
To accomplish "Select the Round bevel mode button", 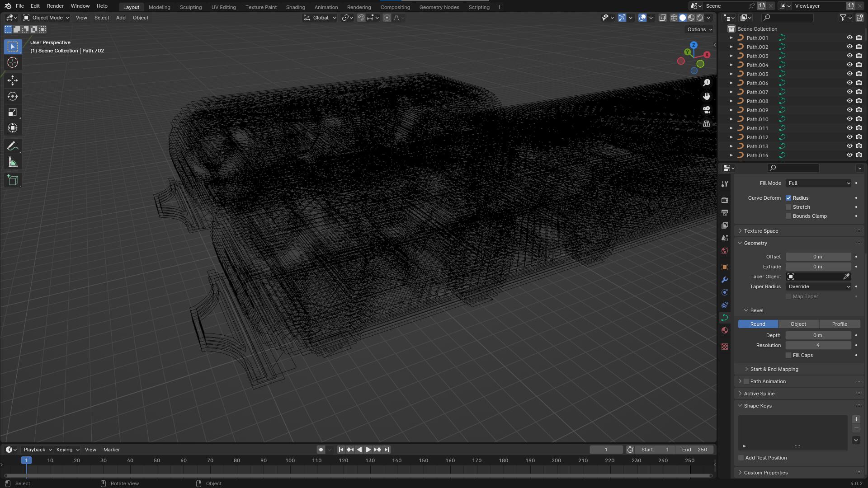I will click(x=758, y=324).
